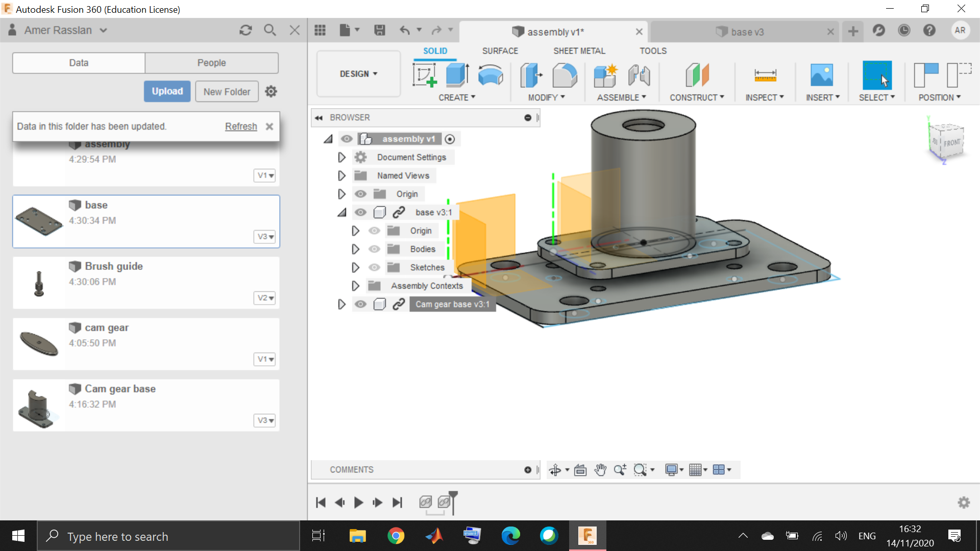Click the Revert Position icon
The width and height of the screenshot is (980, 551).
pyautogui.click(x=959, y=75)
